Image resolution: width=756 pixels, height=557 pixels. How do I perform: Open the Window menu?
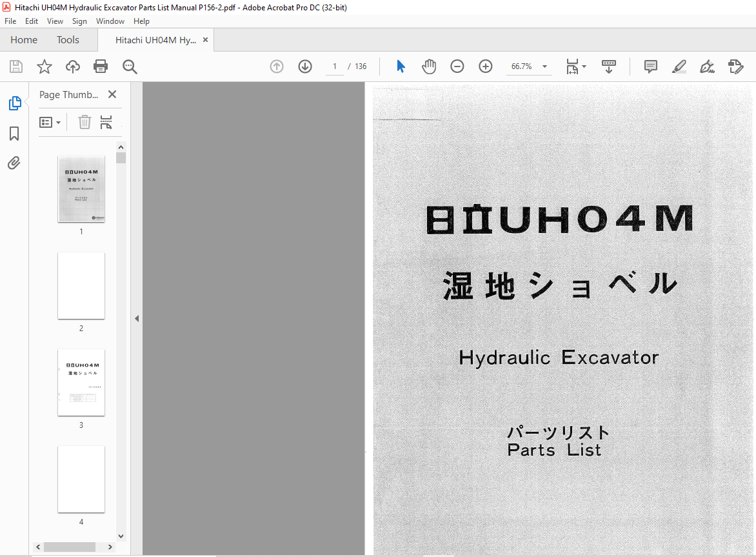point(110,21)
